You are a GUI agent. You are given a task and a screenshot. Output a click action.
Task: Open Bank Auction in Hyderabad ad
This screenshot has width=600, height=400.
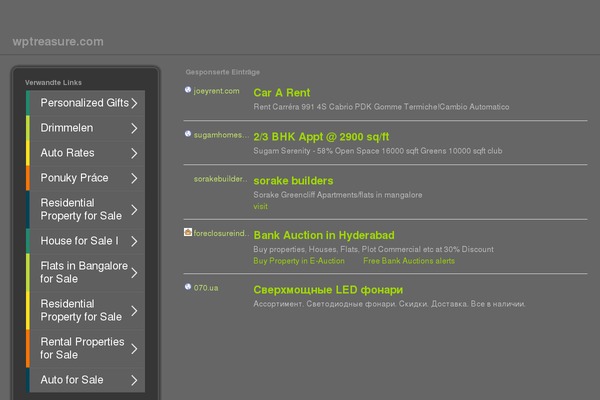tap(324, 235)
